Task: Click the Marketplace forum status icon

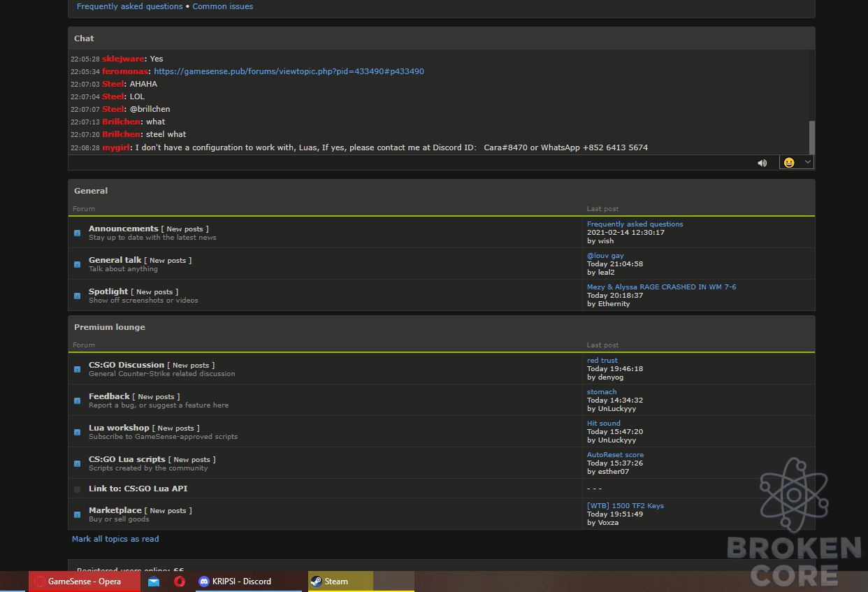Action: click(78, 514)
